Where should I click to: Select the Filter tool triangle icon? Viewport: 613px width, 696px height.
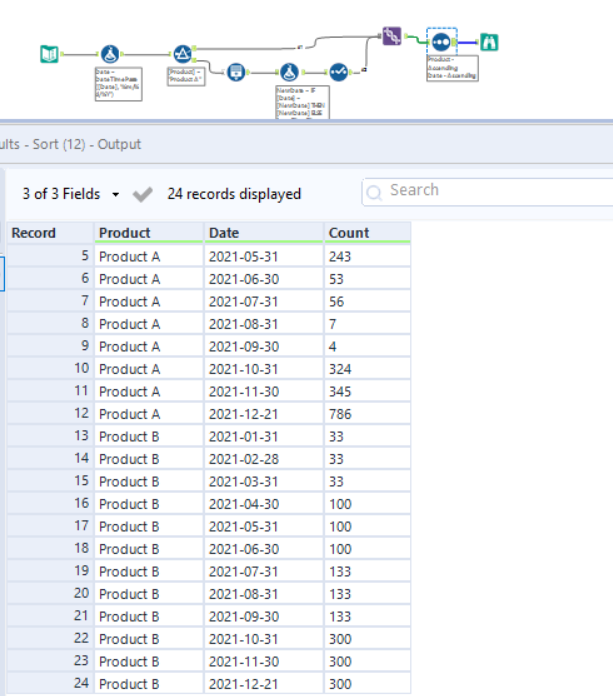point(181,53)
